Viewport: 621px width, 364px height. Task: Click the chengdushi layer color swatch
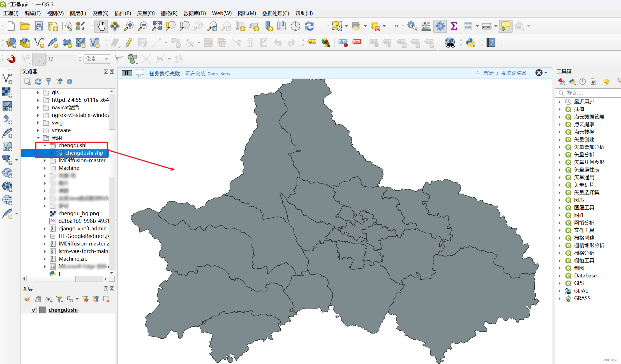click(43, 310)
